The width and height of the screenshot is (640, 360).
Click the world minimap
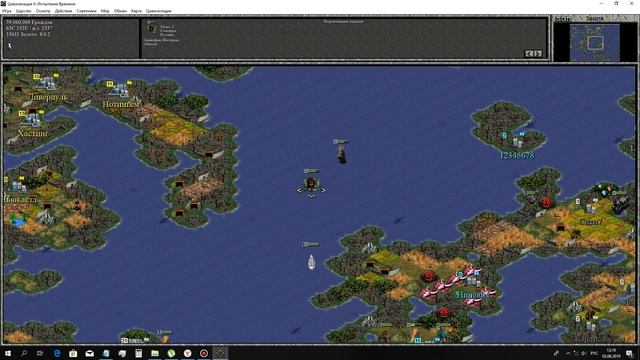pyautogui.click(x=595, y=42)
